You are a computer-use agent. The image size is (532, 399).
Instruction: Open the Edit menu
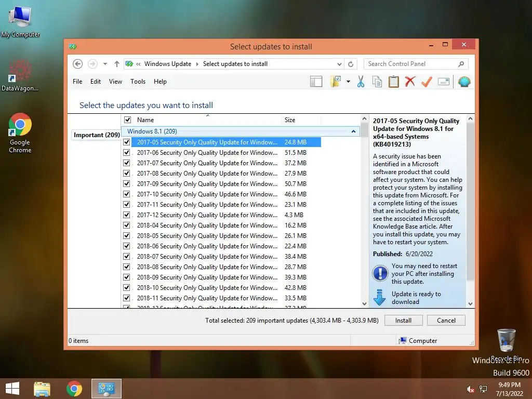pyautogui.click(x=96, y=82)
